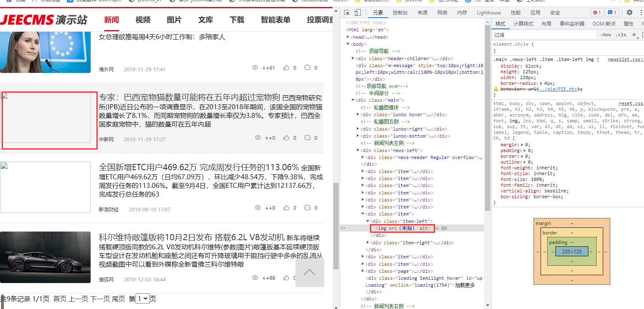
Task: Activate the DevTools element inspector picker
Action: coord(347,12)
